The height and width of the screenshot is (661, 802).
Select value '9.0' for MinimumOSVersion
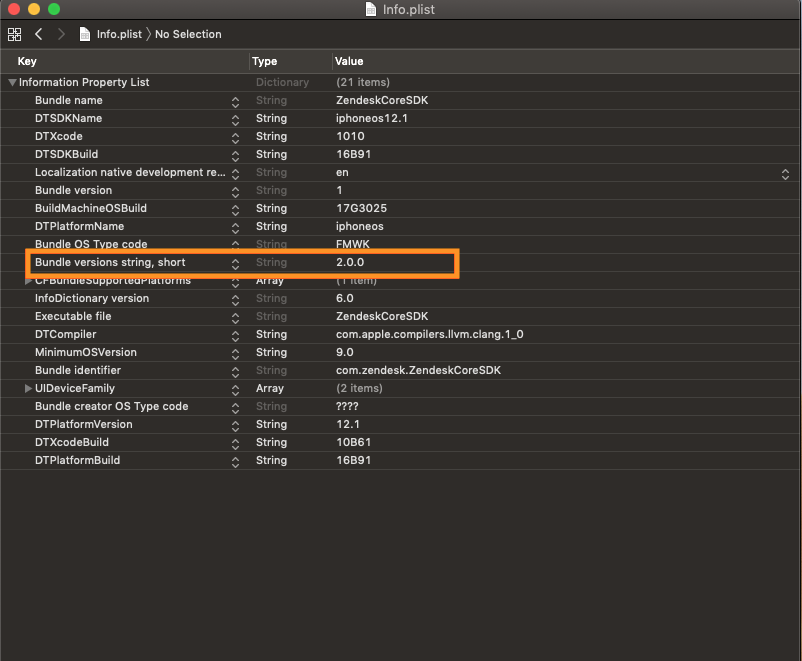tap(345, 352)
